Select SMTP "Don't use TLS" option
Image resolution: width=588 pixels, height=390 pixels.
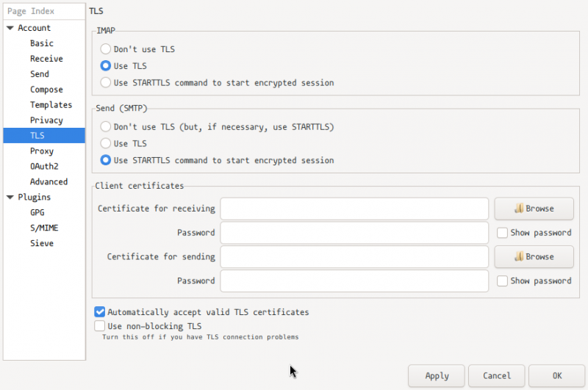106,127
